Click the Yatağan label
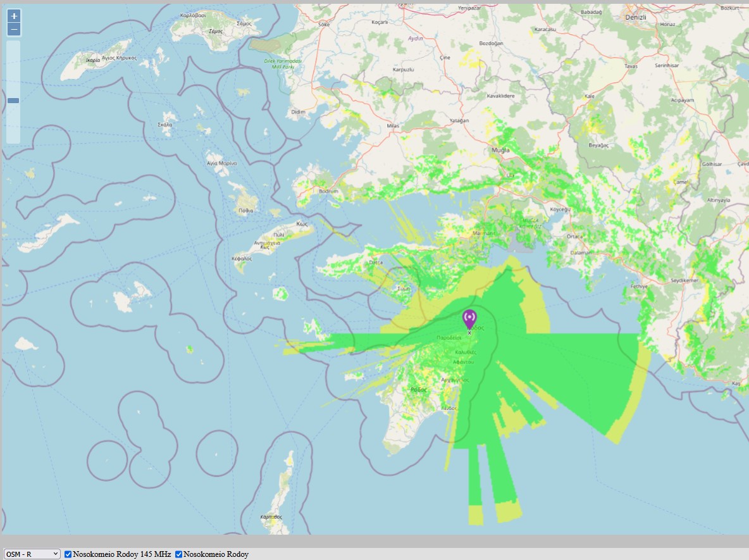Viewport: 749px width, 560px height. coord(459,120)
